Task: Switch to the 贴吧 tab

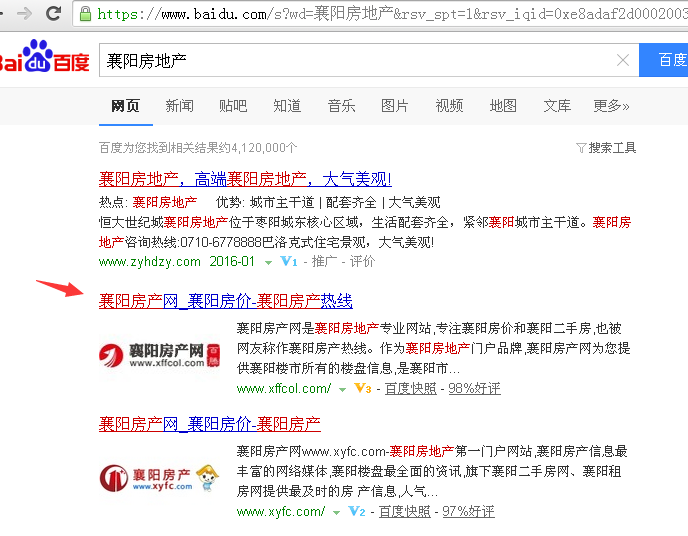Action: tap(233, 106)
